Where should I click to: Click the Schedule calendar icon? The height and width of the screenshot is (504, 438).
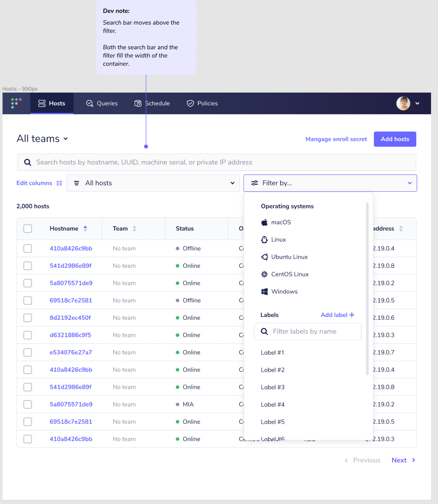click(138, 103)
